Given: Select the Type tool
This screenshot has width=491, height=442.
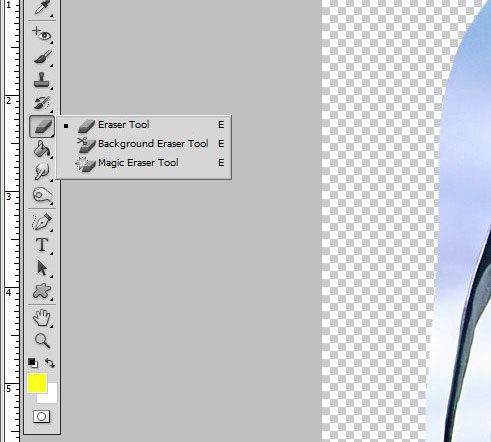Looking at the screenshot, I should point(42,245).
